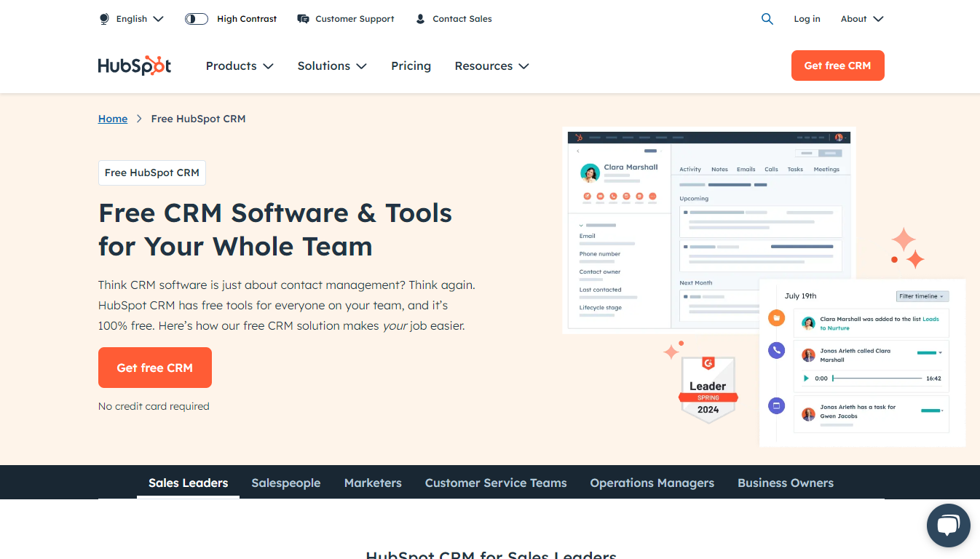
Task: Click the orange list timeline icon
Action: [x=776, y=317]
